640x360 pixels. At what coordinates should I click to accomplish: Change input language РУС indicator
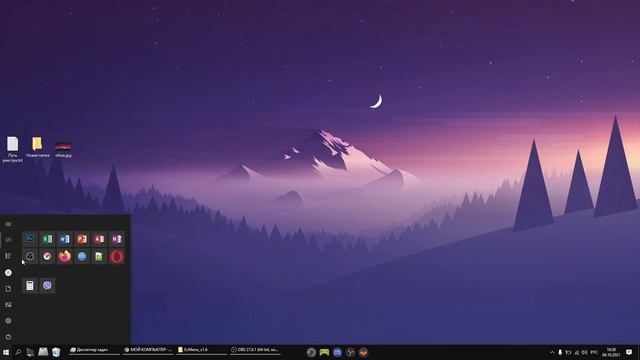coord(594,352)
